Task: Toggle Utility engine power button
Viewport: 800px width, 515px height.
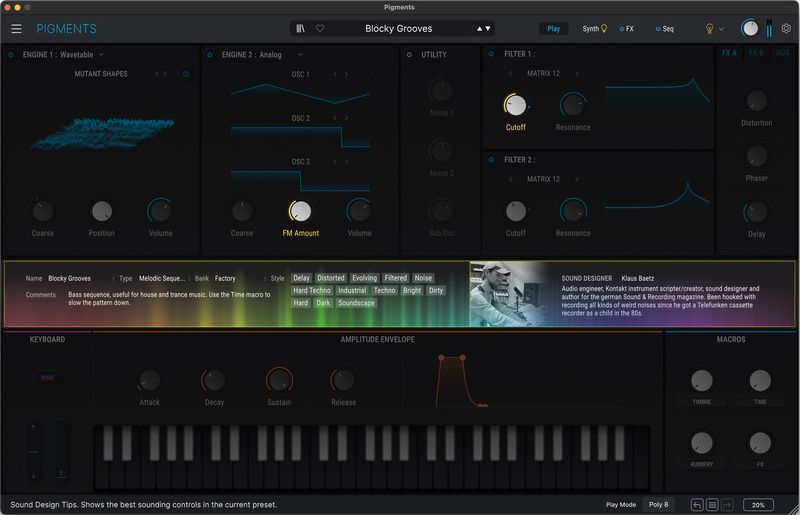Action: click(x=409, y=55)
